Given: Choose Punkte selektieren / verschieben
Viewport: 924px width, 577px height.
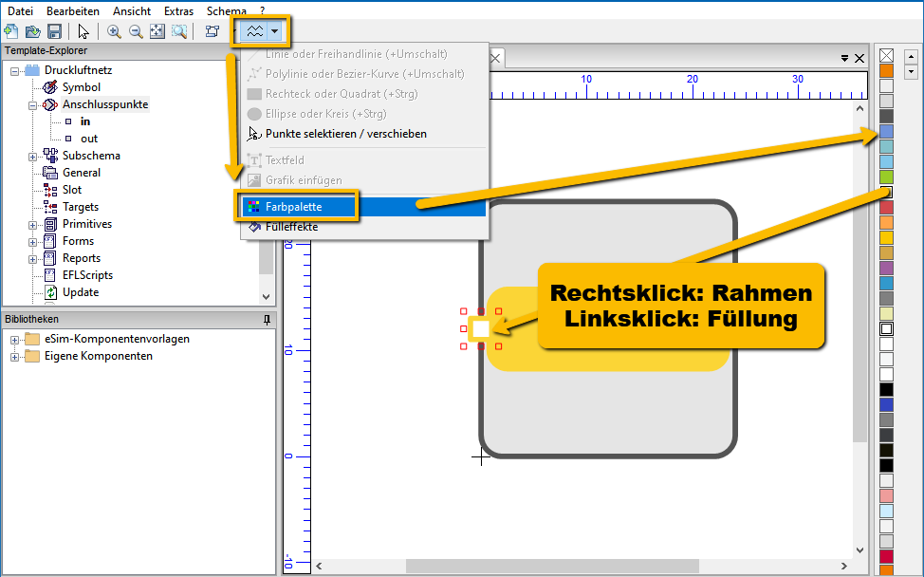Looking at the screenshot, I should click(365, 134).
